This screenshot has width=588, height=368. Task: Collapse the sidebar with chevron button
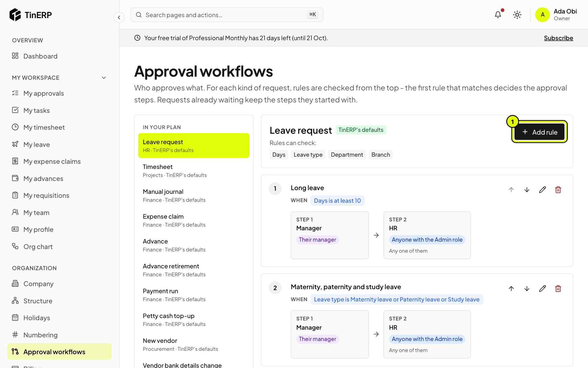[119, 17]
